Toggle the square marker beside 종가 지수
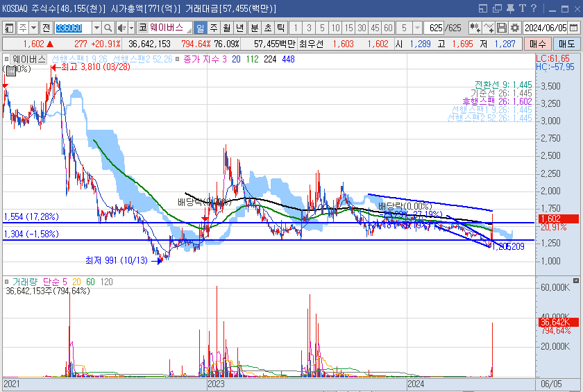583x392 pixels. [178, 59]
